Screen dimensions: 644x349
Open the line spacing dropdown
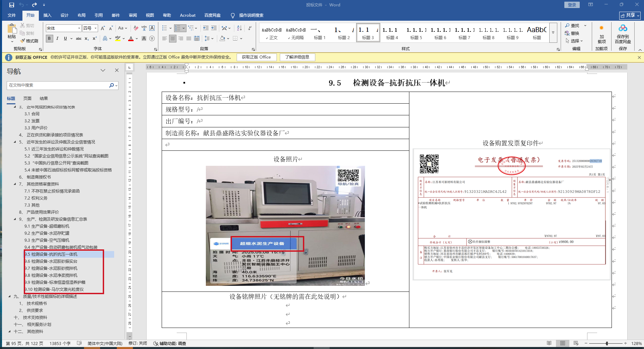click(209, 38)
